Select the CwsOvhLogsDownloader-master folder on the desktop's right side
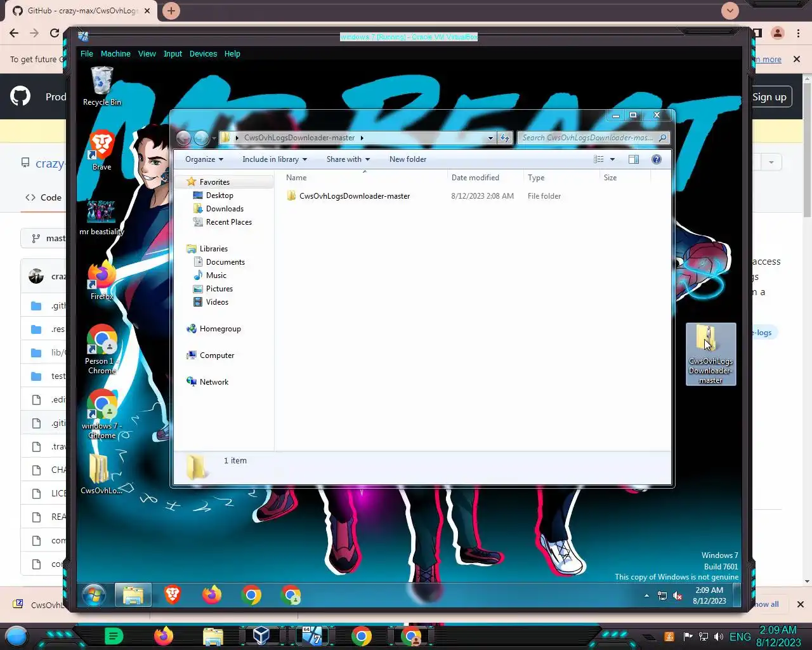The image size is (812, 650). 710,354
